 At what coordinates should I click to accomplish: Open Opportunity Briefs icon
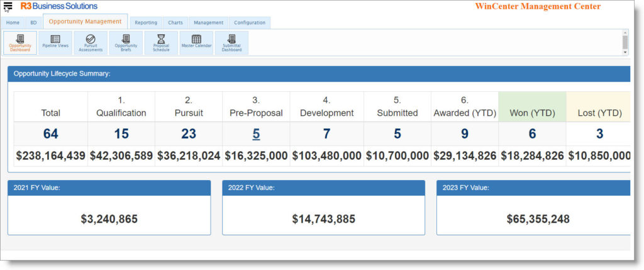point(126,43)
